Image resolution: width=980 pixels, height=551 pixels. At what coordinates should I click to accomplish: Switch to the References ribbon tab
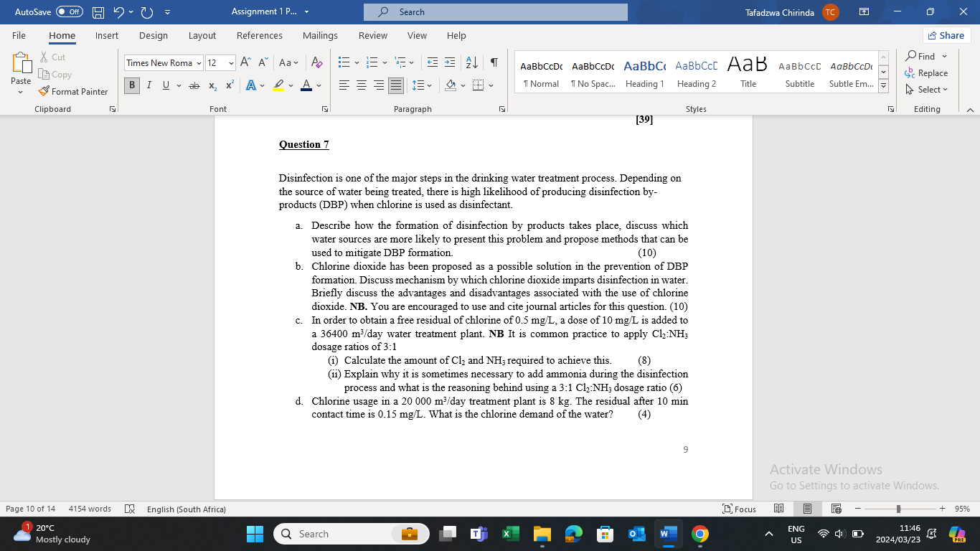260,35
